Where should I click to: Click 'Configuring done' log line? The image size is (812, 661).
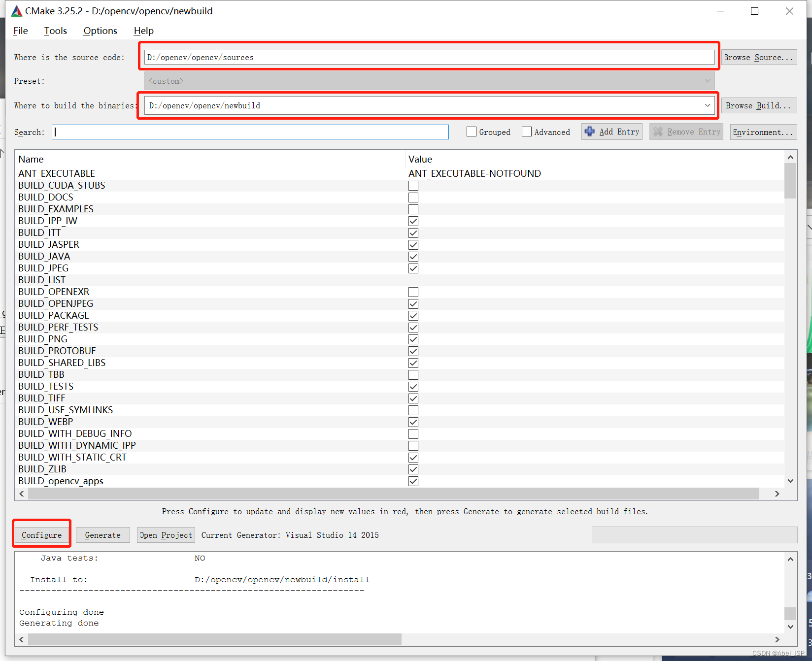click(62, 612)
